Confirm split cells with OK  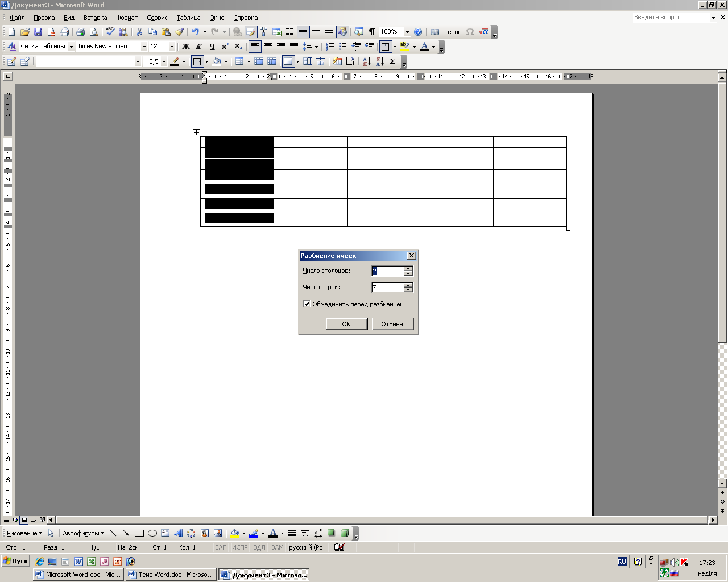[346, 324]
